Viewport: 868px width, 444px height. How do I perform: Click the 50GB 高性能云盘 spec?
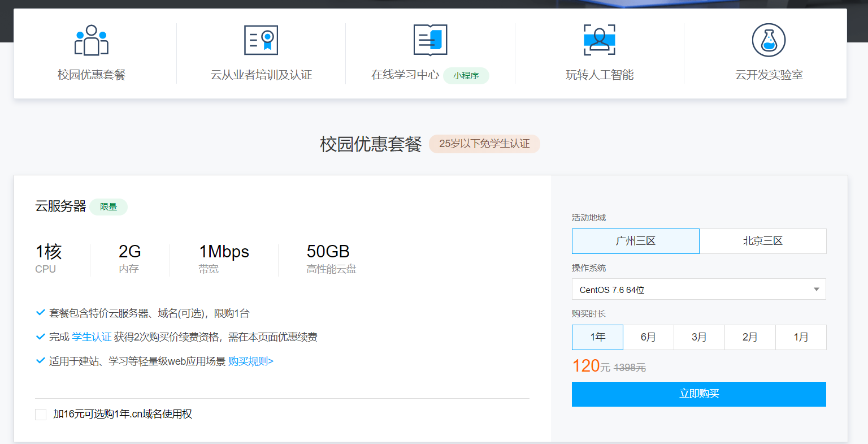(x=331, y=258)
